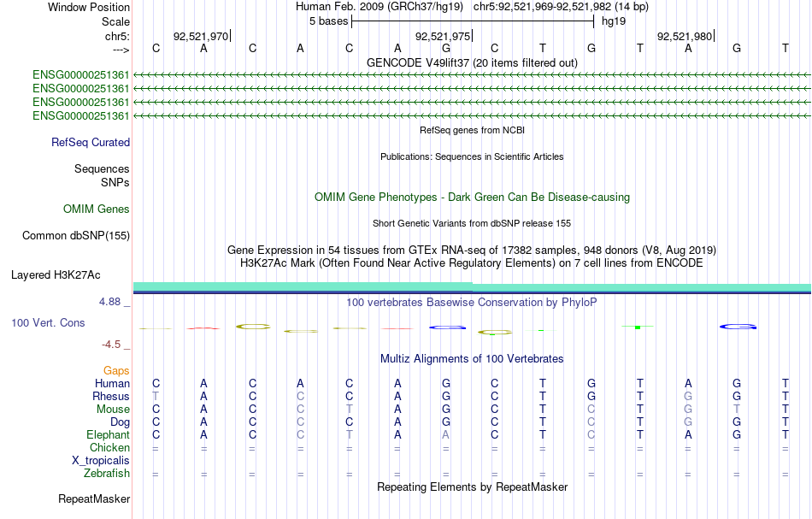Select the Elephant species label
Screen dimensions: 812x519
[x=109, y=434]
